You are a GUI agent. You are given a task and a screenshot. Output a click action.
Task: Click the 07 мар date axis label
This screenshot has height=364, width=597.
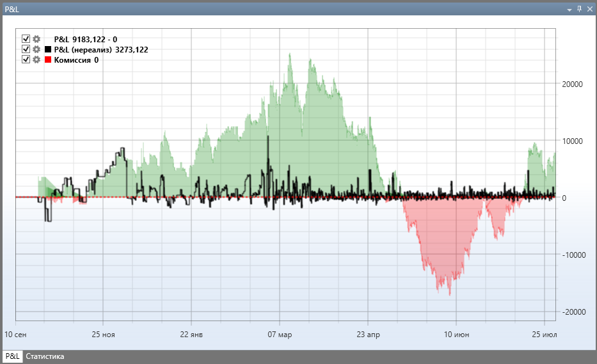[x=280, y=335]
